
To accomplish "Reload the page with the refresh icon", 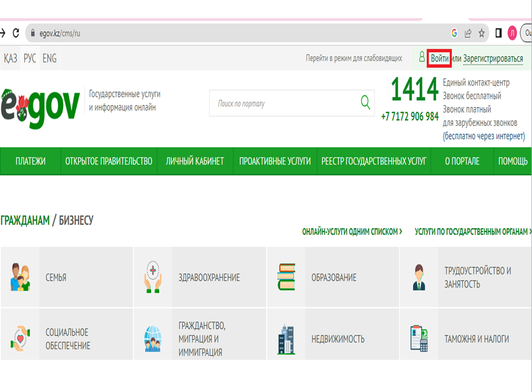I will [16, 33].
